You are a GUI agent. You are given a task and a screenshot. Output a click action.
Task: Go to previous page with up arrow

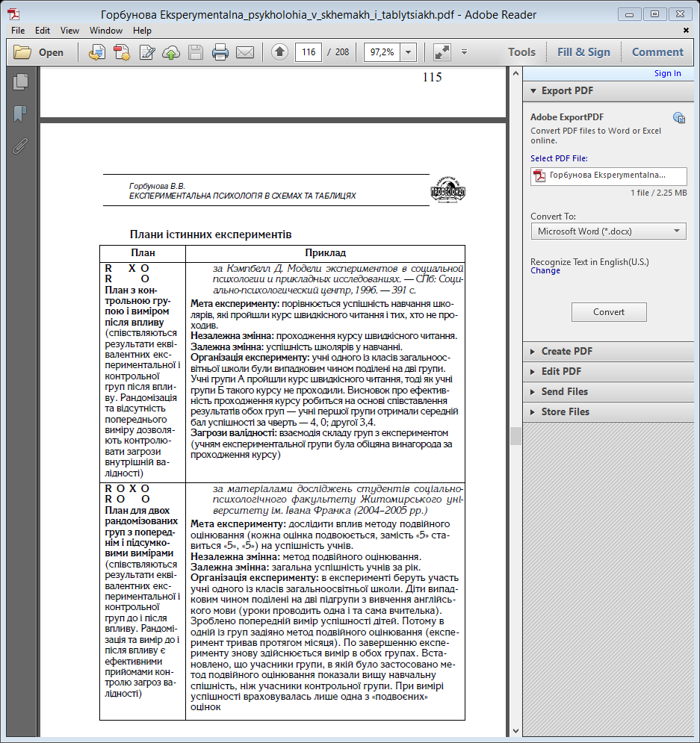[279, 52]
